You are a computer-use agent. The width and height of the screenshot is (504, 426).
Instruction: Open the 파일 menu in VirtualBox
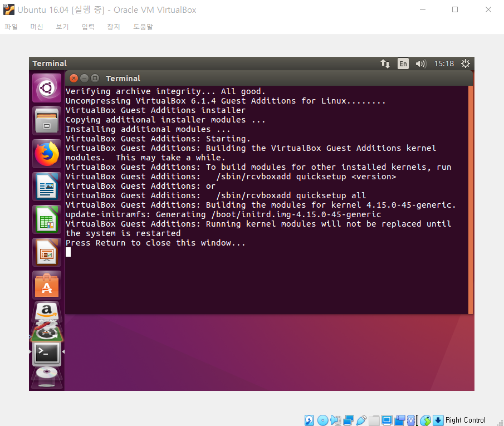tap(11, 27)
